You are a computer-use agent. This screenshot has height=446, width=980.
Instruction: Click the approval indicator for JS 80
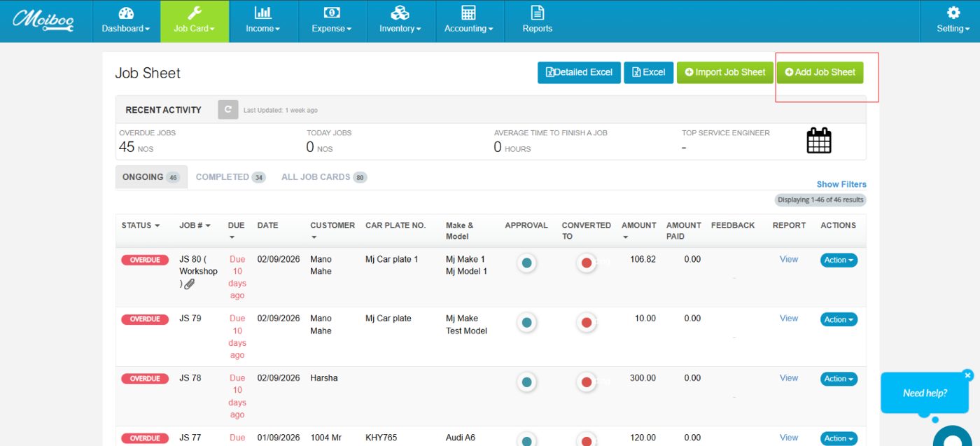527,263
